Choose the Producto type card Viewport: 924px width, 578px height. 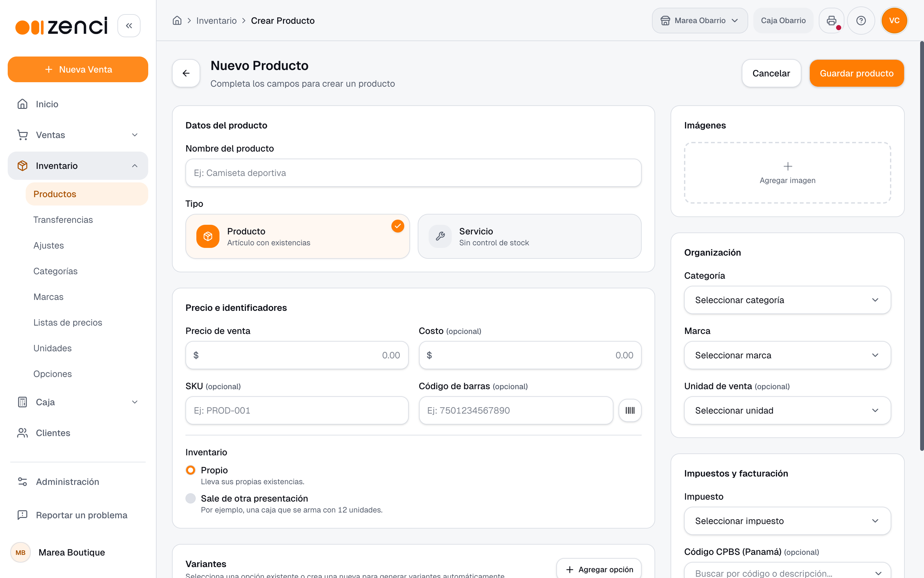(297, 236)
